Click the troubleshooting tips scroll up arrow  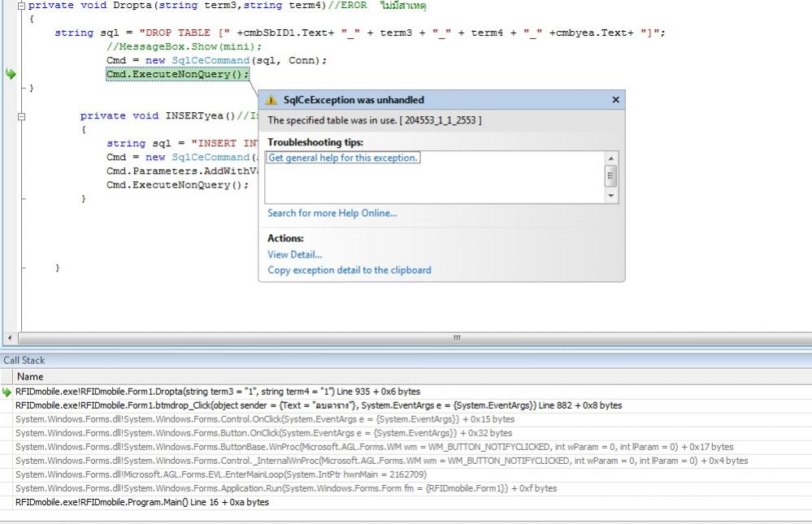click(x=611, y=158)
